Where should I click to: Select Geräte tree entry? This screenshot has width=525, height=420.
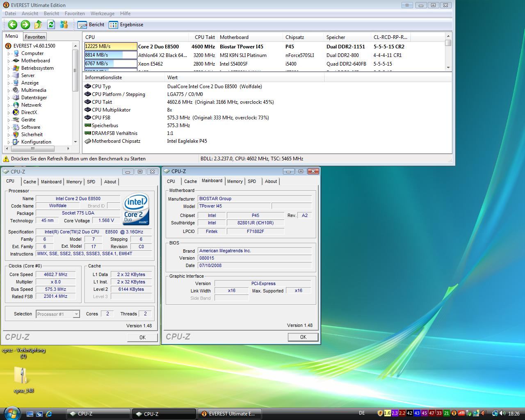28,120
